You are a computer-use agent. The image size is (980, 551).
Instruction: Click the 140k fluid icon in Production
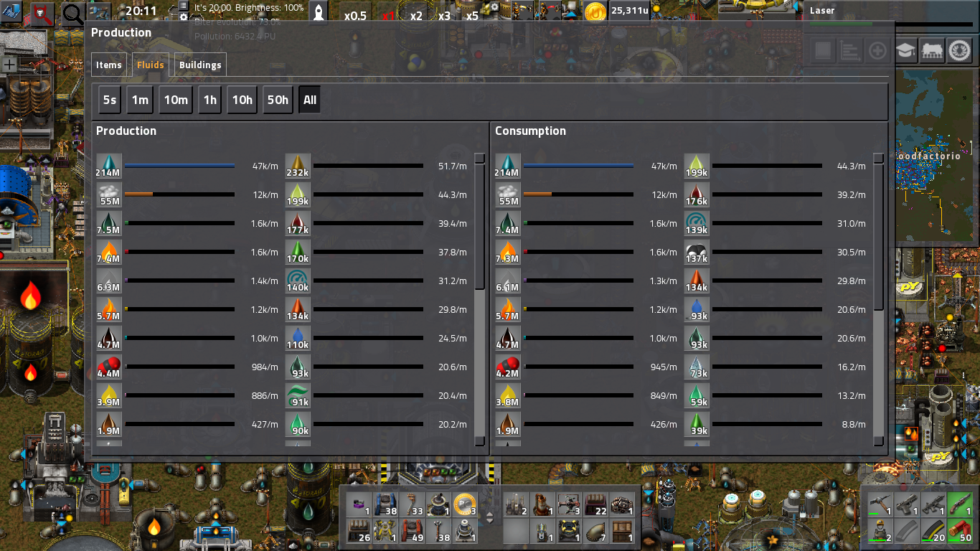point(298,281)
